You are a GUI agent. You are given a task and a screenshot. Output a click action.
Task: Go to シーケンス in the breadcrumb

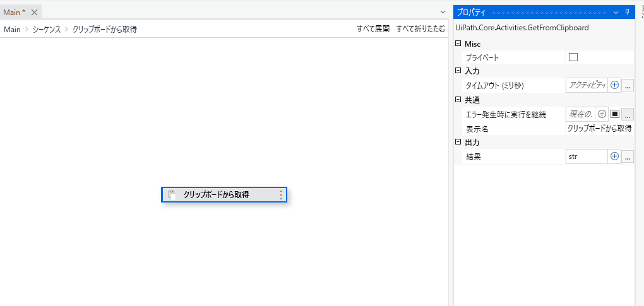(47, 29)
